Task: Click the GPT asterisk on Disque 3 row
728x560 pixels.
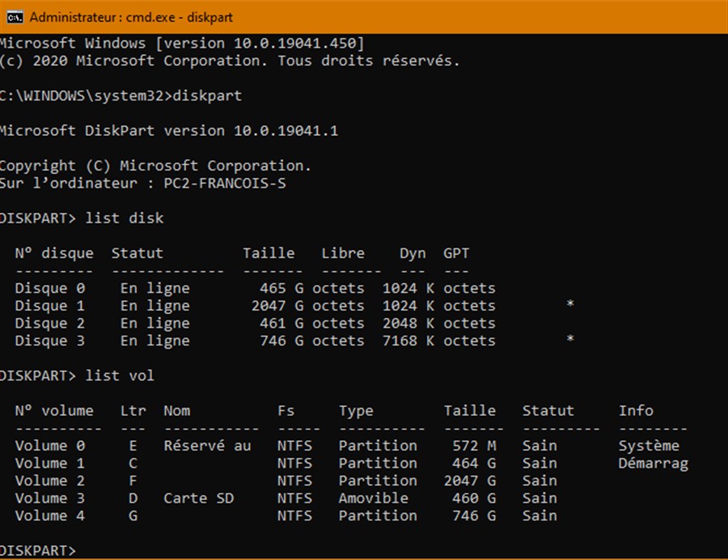Action: point(570,339)
